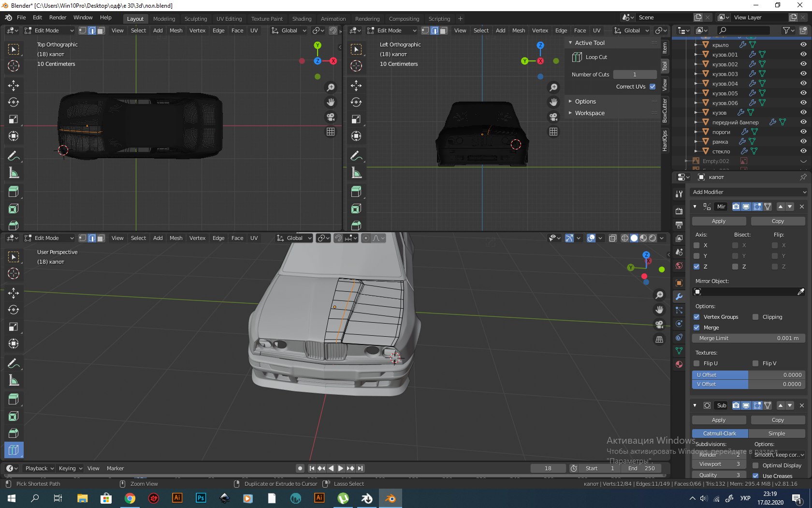Viewport: 812px width, 508px height.
Task: Uncheck the Merge option
Action: click(x=696, y=328)
